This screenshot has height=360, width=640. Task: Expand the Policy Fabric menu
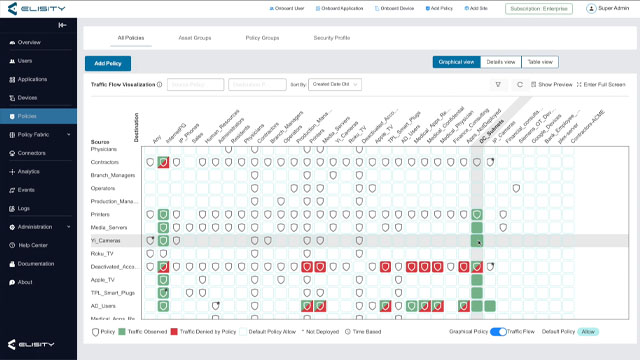tap(38, 135)
